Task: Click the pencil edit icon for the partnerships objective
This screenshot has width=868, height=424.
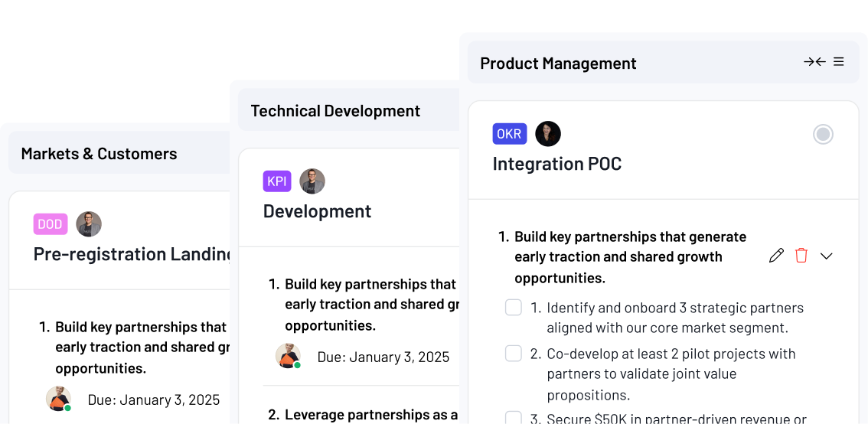Action: click(x=776, y=256)
